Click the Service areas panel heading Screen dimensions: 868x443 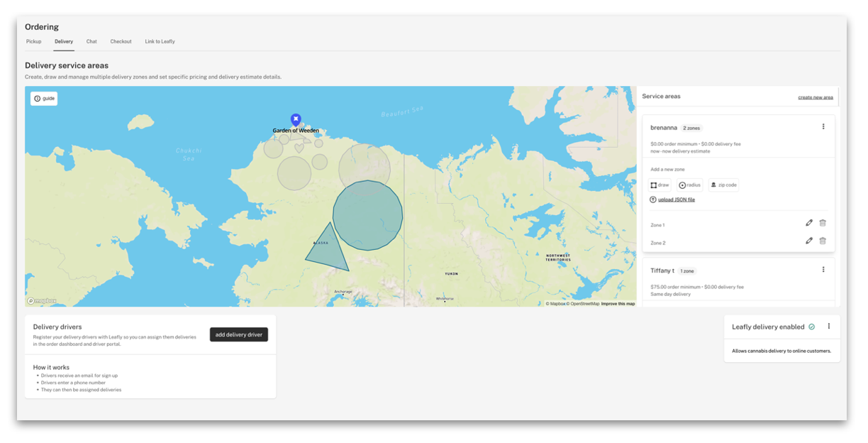661,96
